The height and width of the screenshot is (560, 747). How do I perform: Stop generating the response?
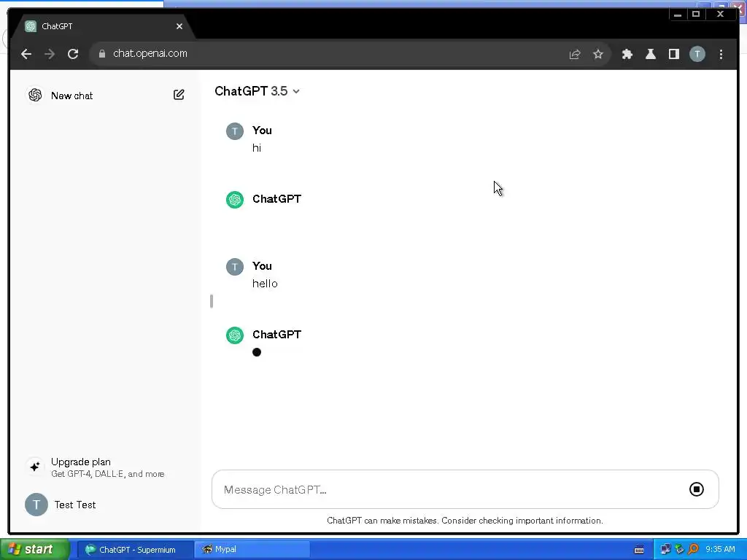tap(697, 489)
